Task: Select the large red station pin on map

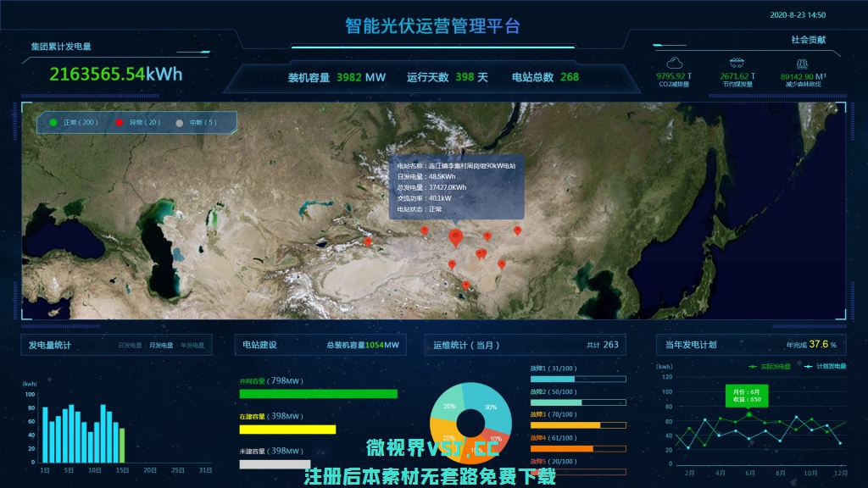Action: [x=456, y=237]
